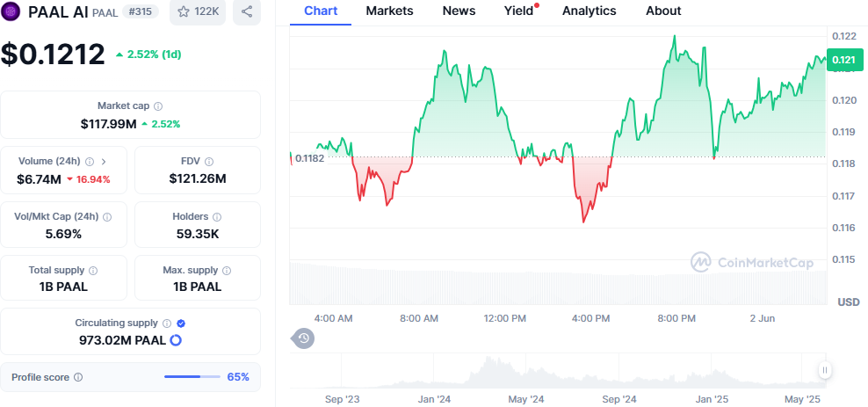Click the Profile score info icon
Image resolution: width=868 pixels, height=407 pixels.
tap(78, 377)
